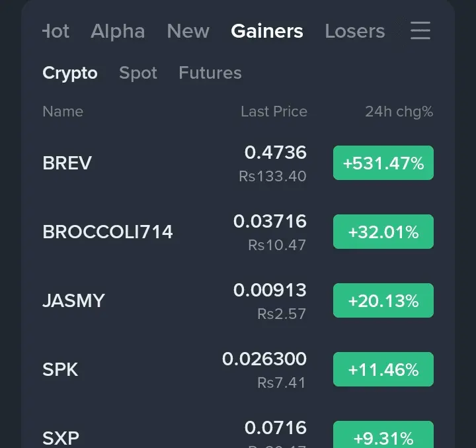
Task: Open the New listings tab
Action: 188,31
